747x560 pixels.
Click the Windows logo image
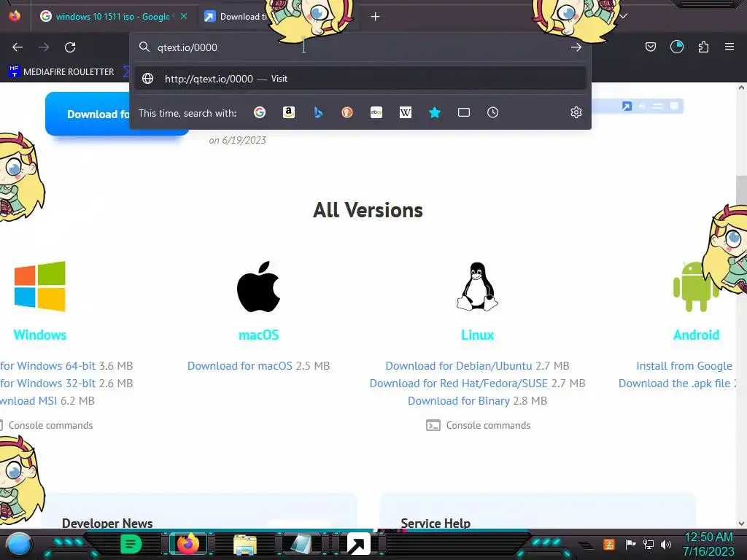point(39,286)
